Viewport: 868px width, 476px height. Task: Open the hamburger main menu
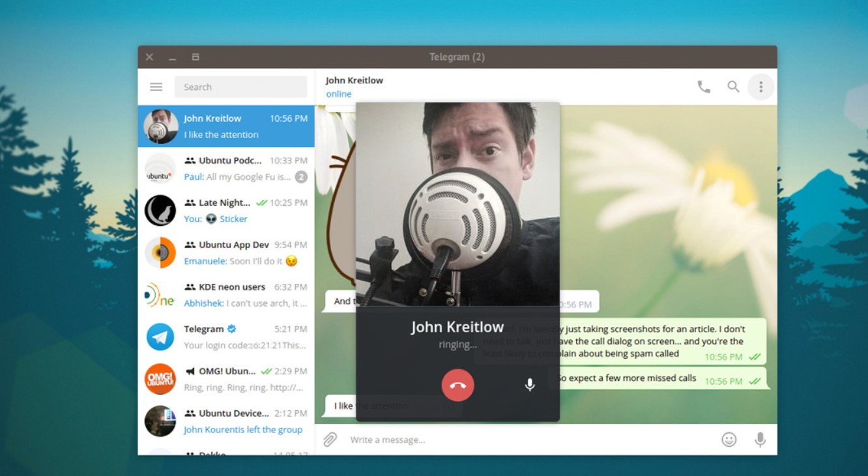156,87
